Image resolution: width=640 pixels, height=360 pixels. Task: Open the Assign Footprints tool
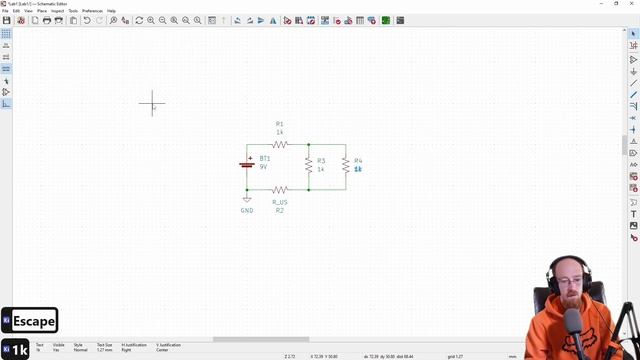tap(348, 20)
